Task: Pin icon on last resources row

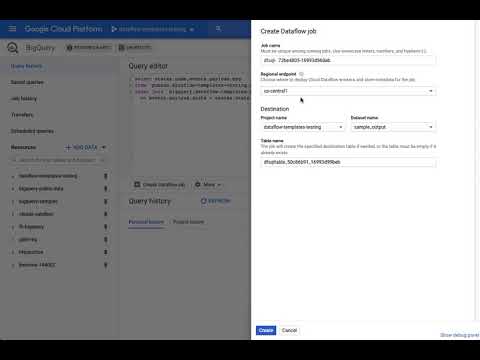Action: point(106,265)
